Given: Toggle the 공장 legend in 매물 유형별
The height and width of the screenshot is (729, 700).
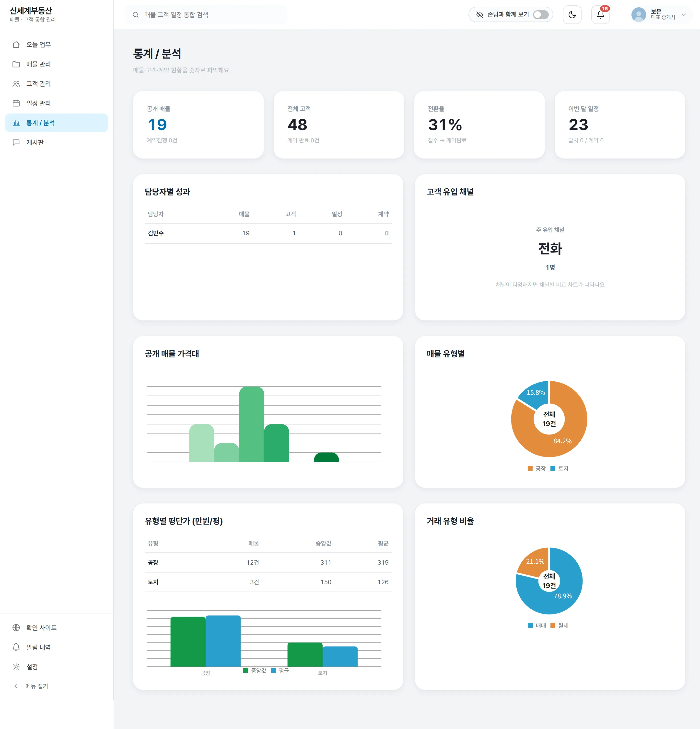Looking at the screenshot, I should tap(536, 468).
